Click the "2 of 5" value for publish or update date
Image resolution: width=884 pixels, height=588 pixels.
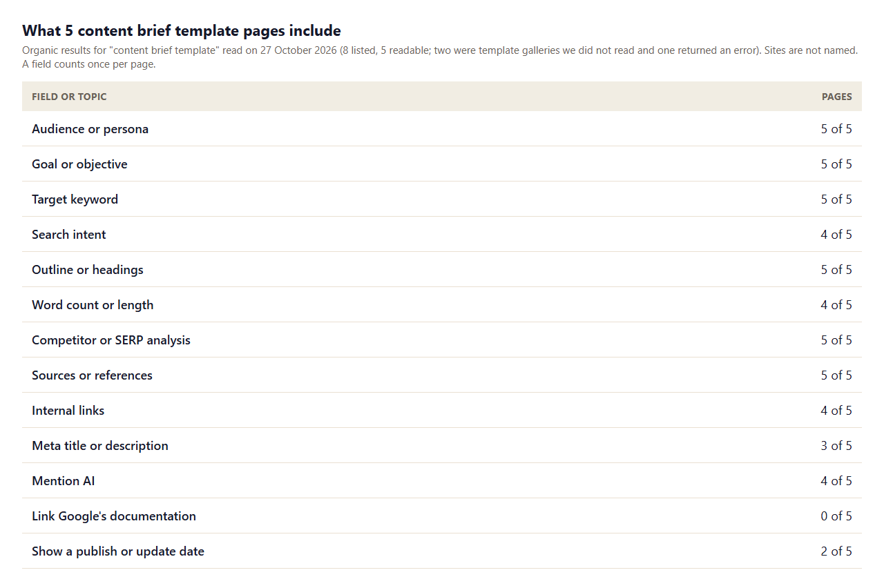point(836,551)
